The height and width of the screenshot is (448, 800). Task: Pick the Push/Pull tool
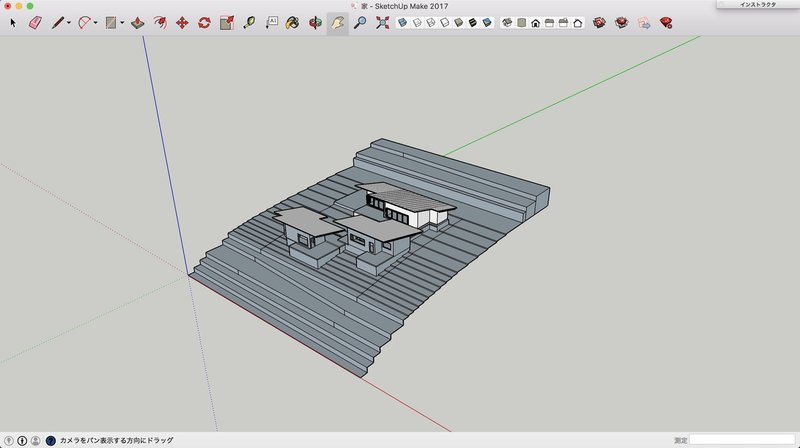tap(136, 21)
